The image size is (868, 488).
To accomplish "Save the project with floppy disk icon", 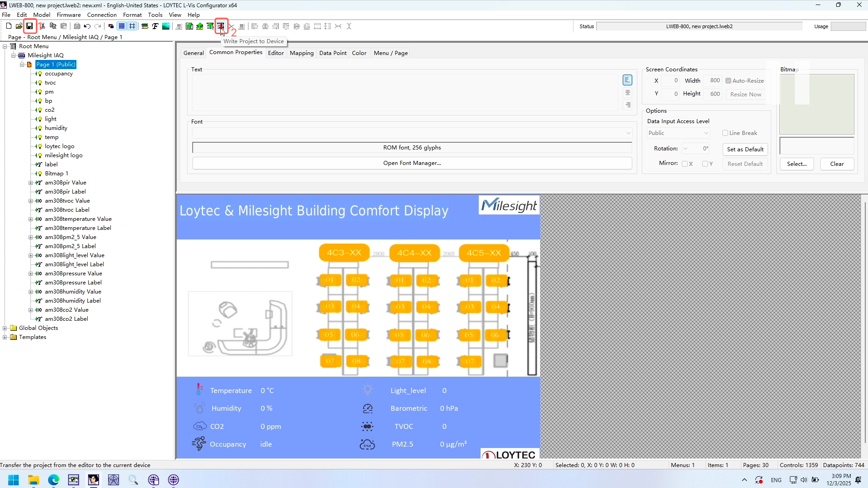I will click(30, 26).
